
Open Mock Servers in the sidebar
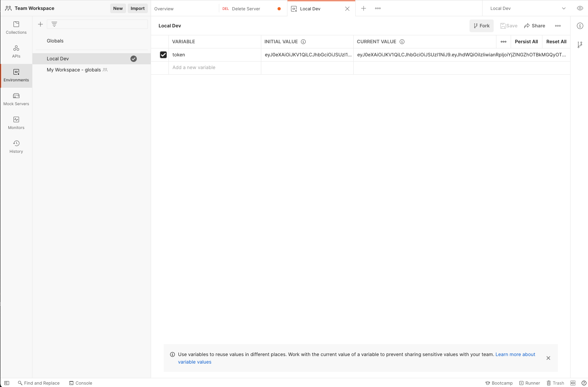click(16, 99)
